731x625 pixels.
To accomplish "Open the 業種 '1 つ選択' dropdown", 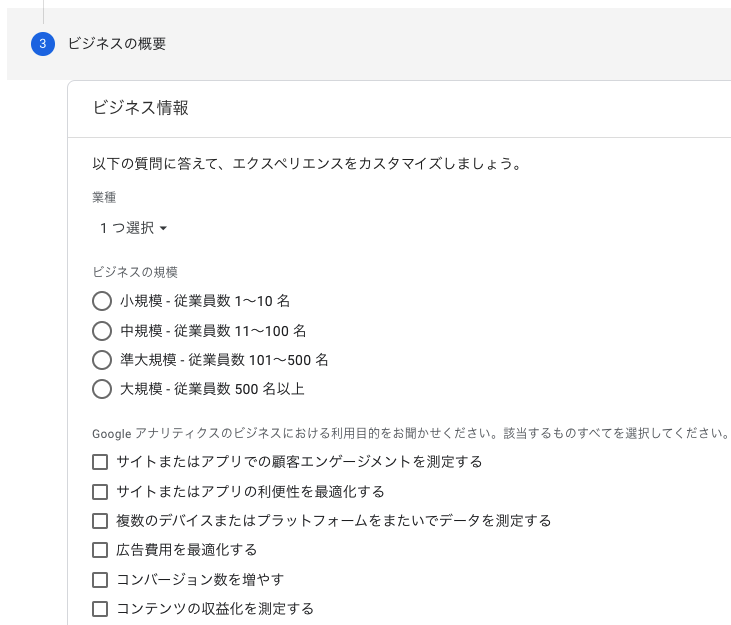I will 133,228.
